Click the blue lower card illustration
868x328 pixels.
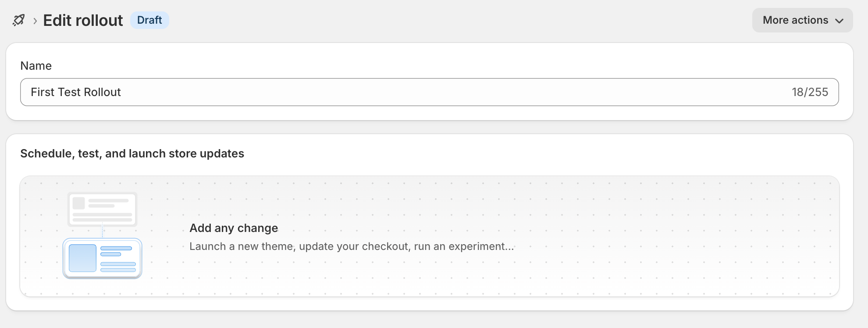(102, 258)
